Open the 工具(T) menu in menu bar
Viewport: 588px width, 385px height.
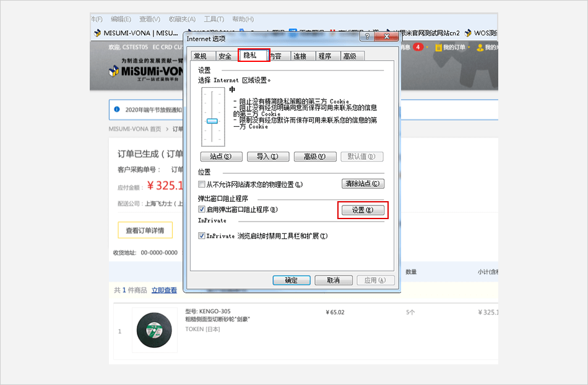click(214, 19)
